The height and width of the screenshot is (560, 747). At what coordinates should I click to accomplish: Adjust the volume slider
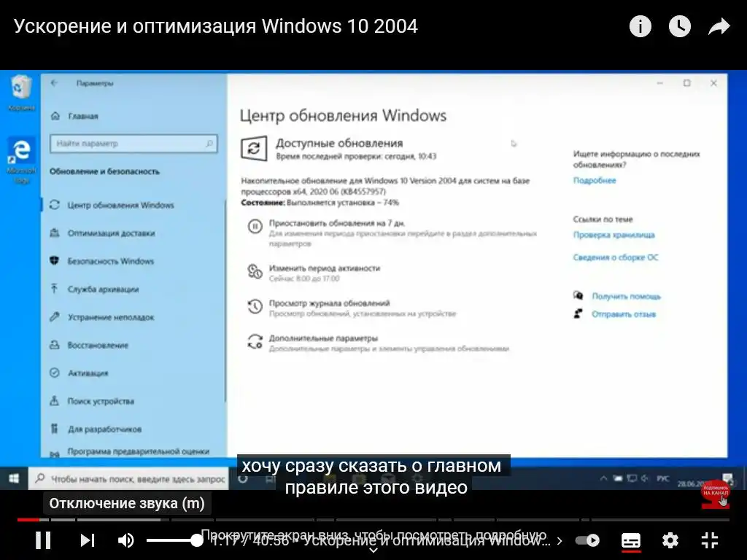(x=174, y=540)
